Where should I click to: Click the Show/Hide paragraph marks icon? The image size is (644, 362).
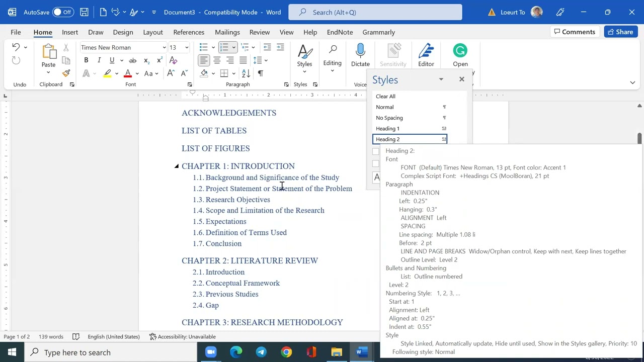tap(260, 73)
